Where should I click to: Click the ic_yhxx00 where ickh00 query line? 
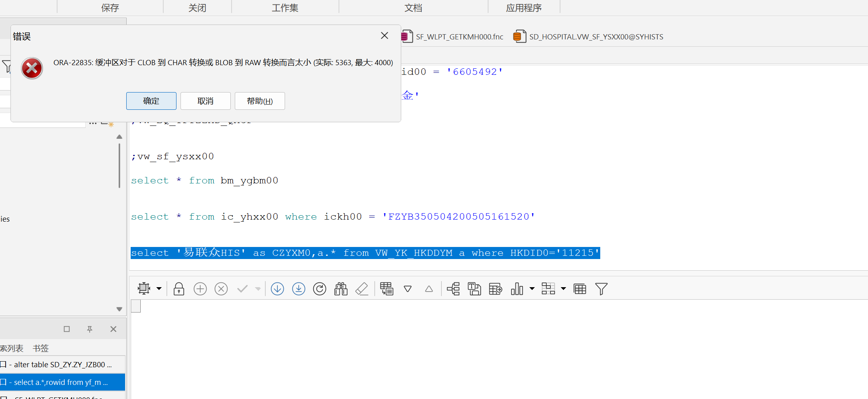pyautogui.click(x=333, y=217)
